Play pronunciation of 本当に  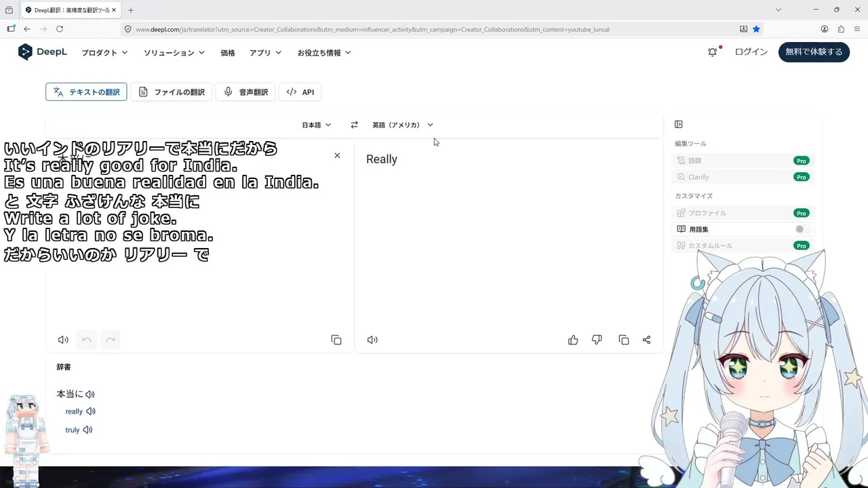[90, 394]
